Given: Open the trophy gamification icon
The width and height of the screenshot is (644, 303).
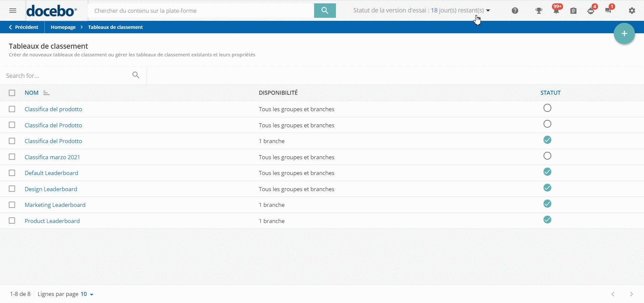Looking at the screenshot, I should pyautogui.click(x=539, y=11).
